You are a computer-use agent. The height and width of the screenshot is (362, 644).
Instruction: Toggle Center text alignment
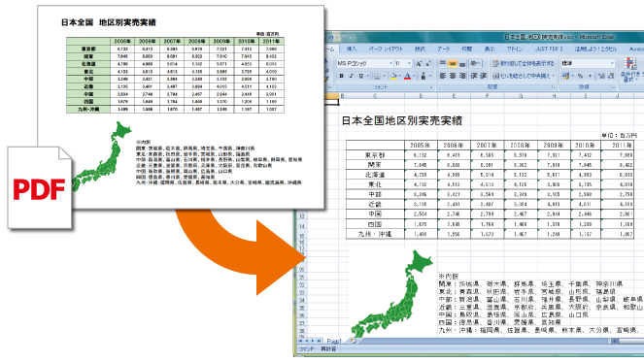(x=453, y=76)
